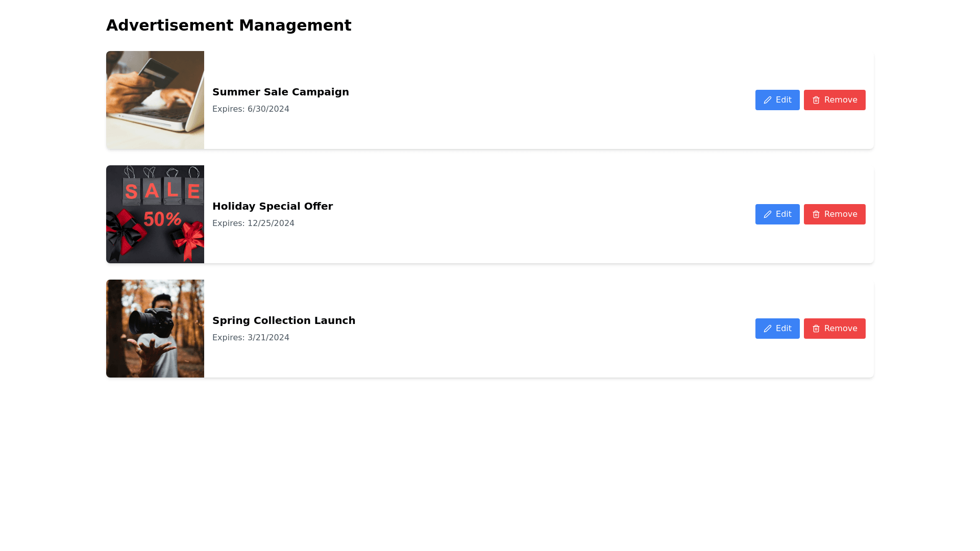
Task: Remove the Holiday Special Offer ad
Action: tap(835, 214)
